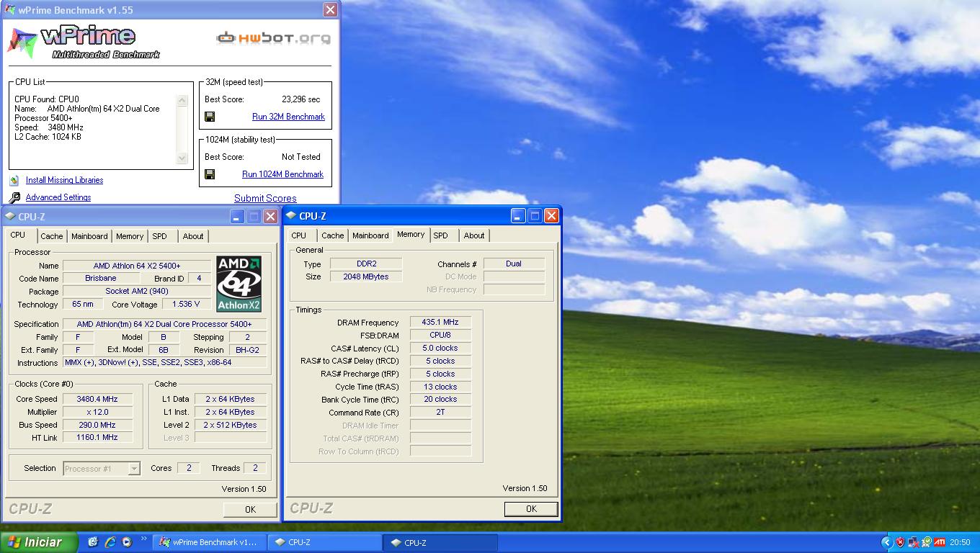980x553 pixels.
Task: Click the left CPU-Z window title icon
Action: pyautogui.click(x=10, y=216)
